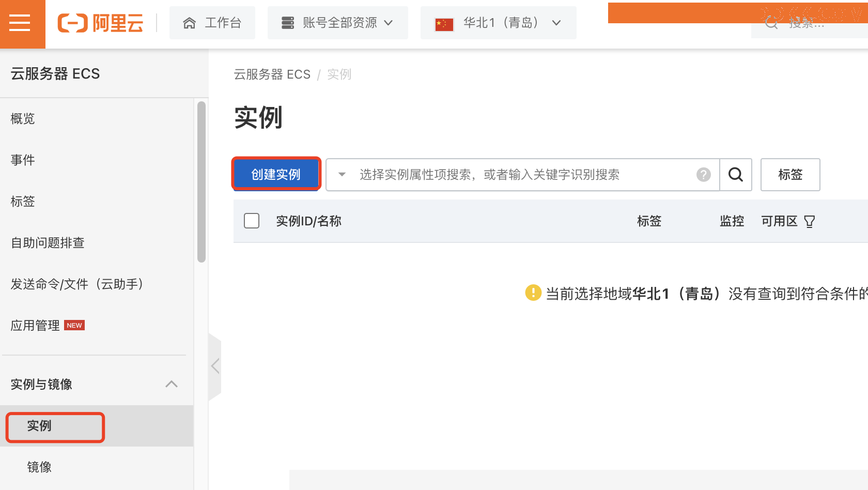
Task: Toggle the select-all instances checkbox
Action: pyautogui.click(x=252, y=221)
